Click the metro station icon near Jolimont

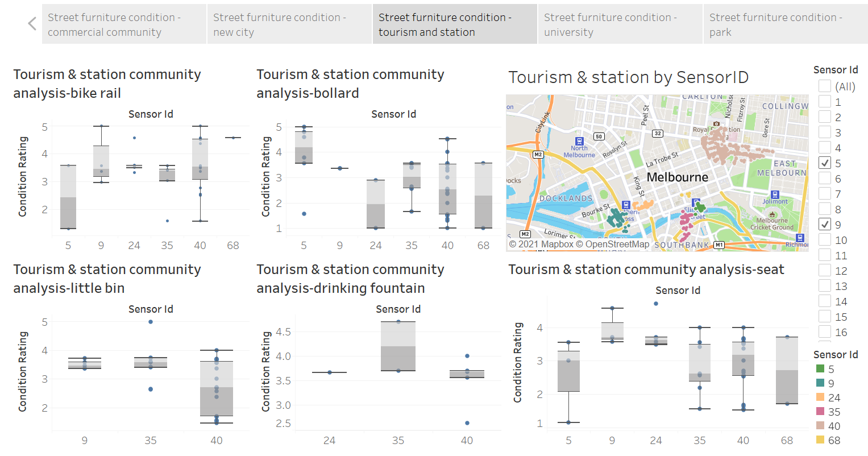tap(776, 194)
